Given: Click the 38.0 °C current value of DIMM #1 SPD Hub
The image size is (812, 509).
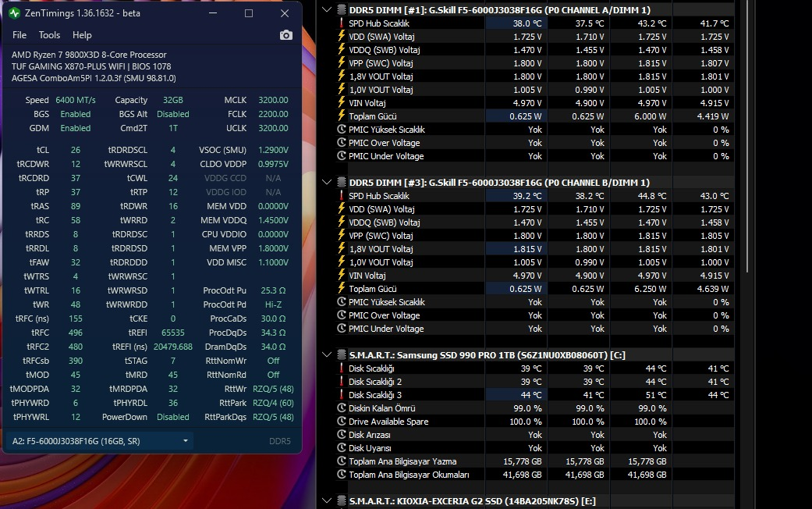Looking at the screenshot, I should pos(527,23).
